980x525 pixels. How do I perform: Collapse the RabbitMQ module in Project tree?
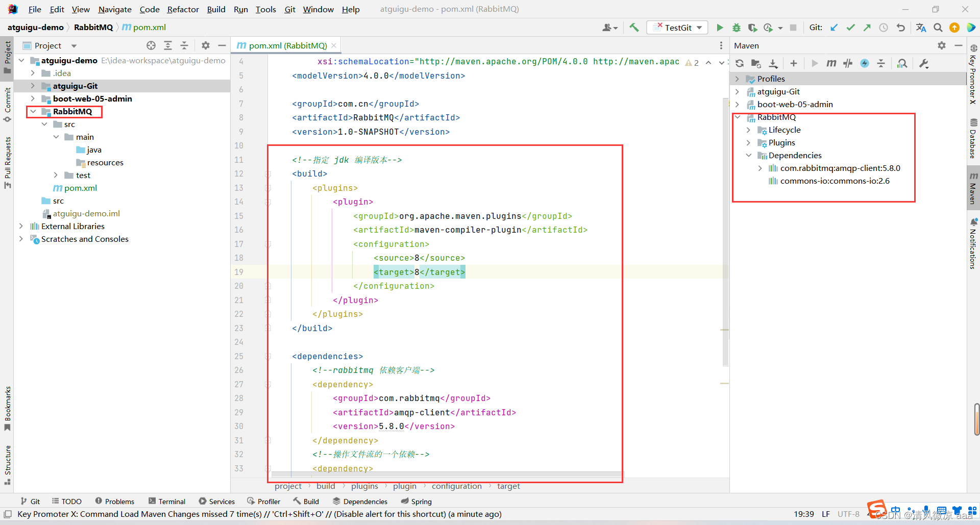(33, 112)
